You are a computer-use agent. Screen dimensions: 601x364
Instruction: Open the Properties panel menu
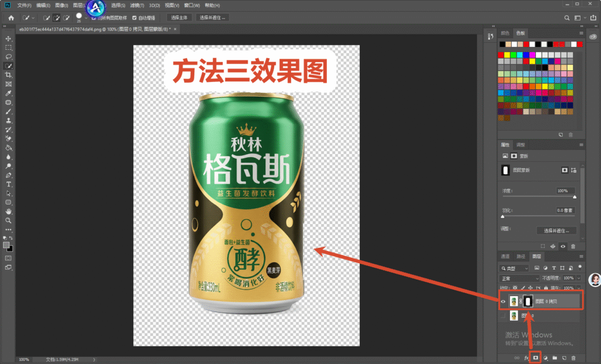click(581, 145)
